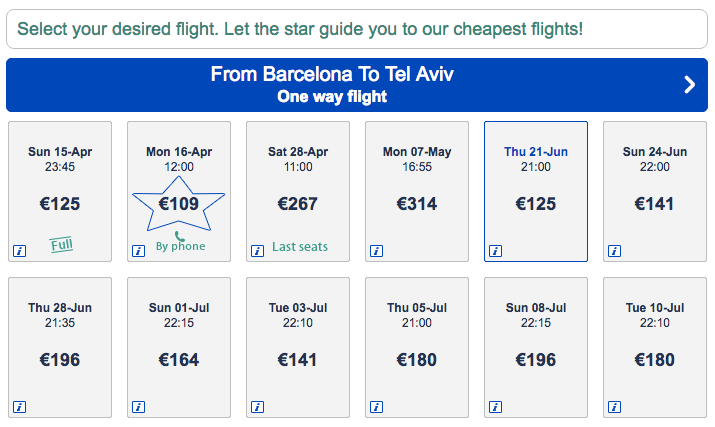Expand the Barcelona to Tel Aviv header arrow
Screen dimensions: 715x427
coord(689,85)
